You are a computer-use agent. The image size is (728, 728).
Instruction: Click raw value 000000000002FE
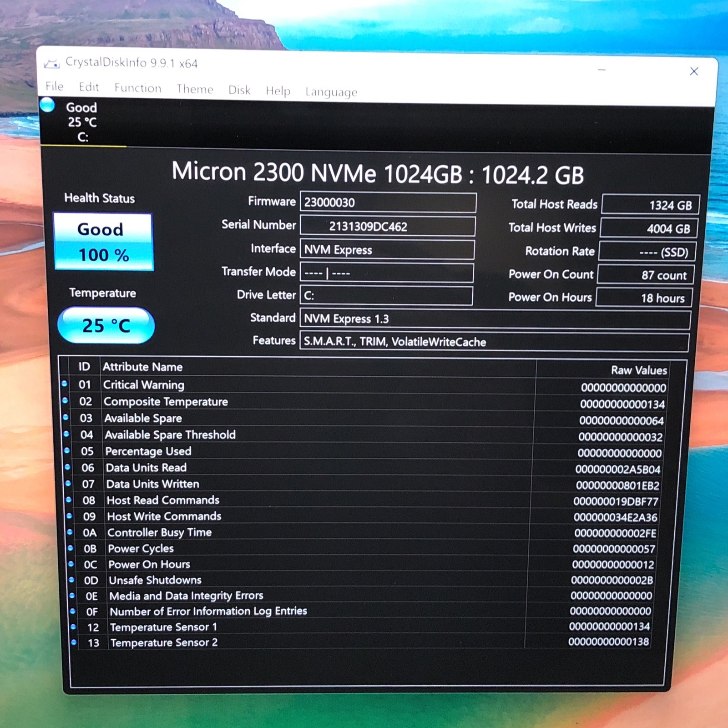[615, 533]
